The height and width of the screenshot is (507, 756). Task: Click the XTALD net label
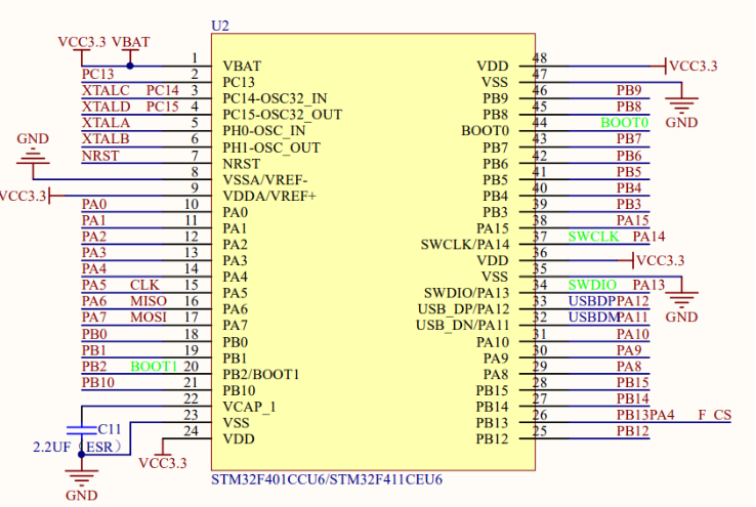106,107
